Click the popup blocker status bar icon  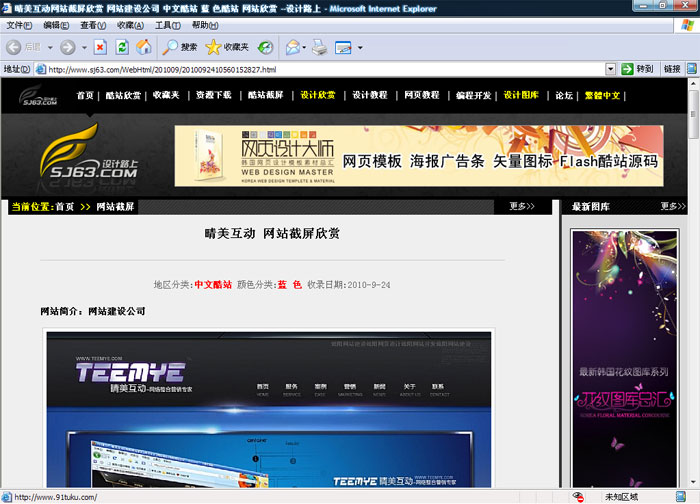pyautogui.click(x=579, y=497)
